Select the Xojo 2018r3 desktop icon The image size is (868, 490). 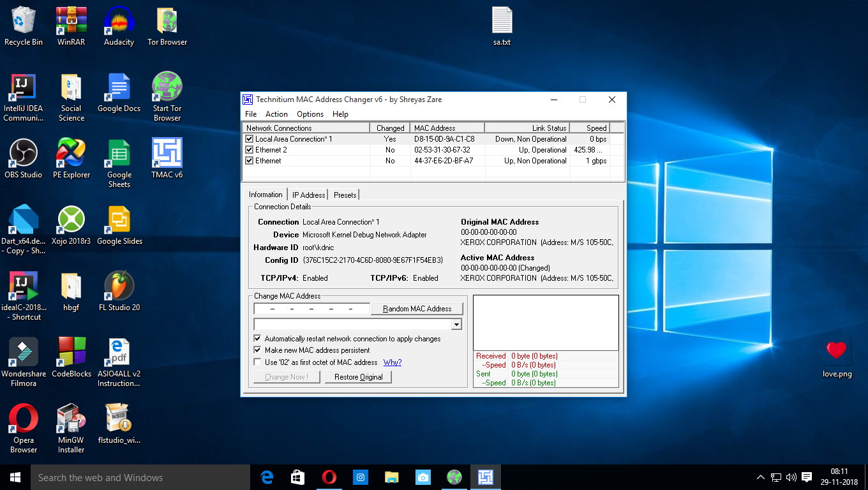(x=71, y=225)
